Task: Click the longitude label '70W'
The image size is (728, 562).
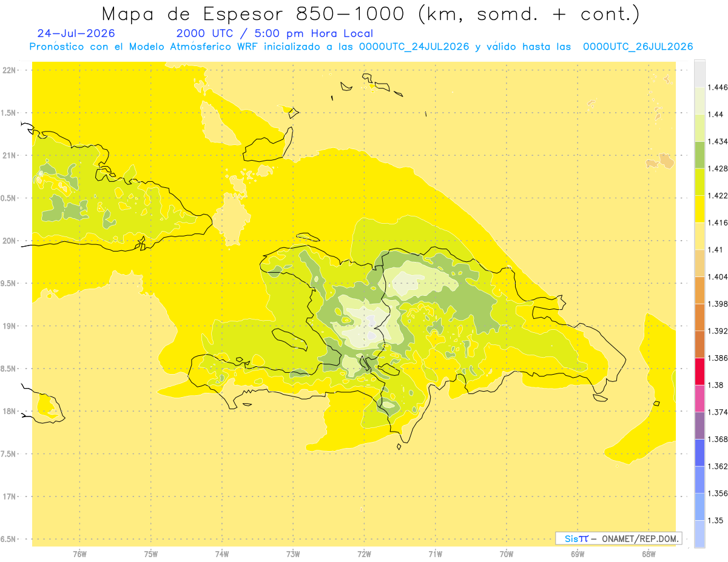Action: click(507, 554)
